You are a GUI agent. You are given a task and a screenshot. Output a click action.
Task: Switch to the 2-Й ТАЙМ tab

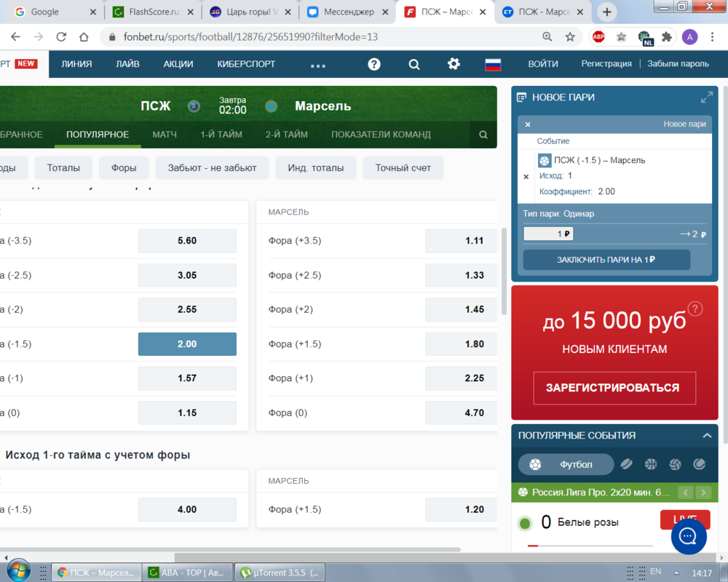(x=286, y=135)
